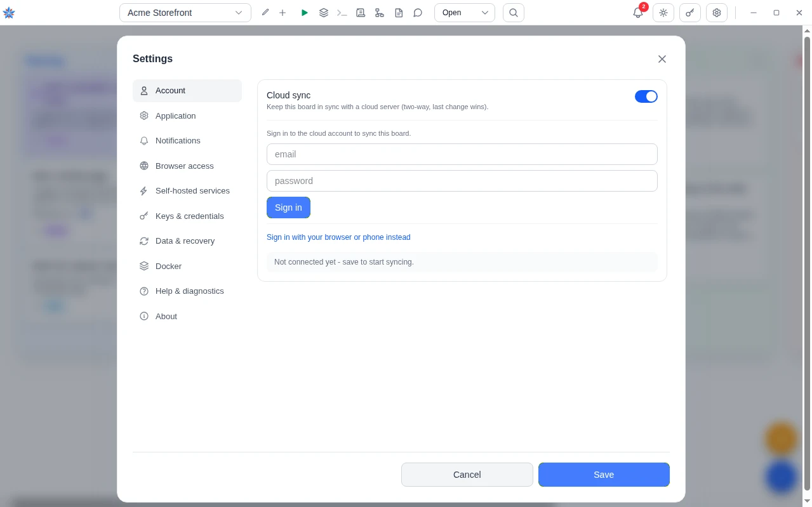The image size is (812, 507).
Task: Click Sign in with browser or phone link
Action: coord(338,237)
